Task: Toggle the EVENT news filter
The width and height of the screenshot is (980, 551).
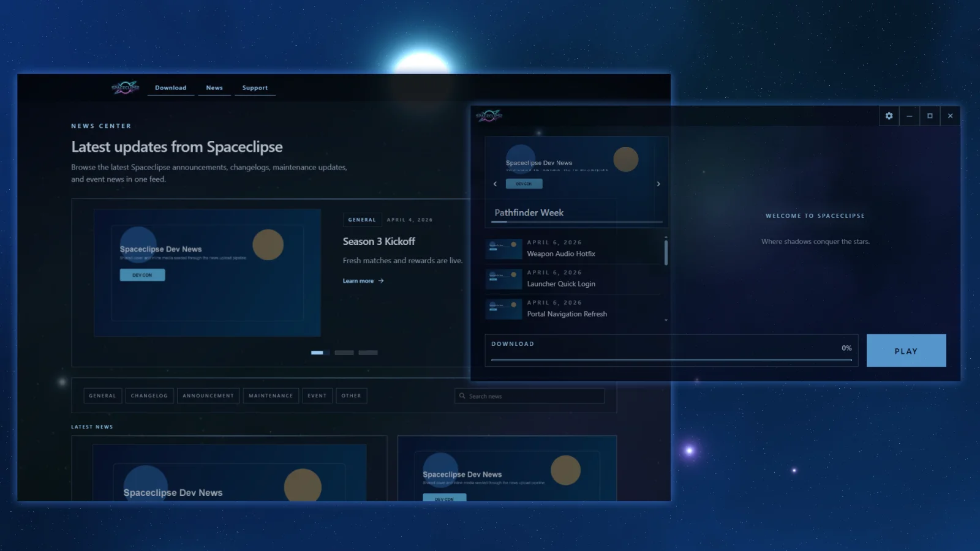Action: point(317,395)
